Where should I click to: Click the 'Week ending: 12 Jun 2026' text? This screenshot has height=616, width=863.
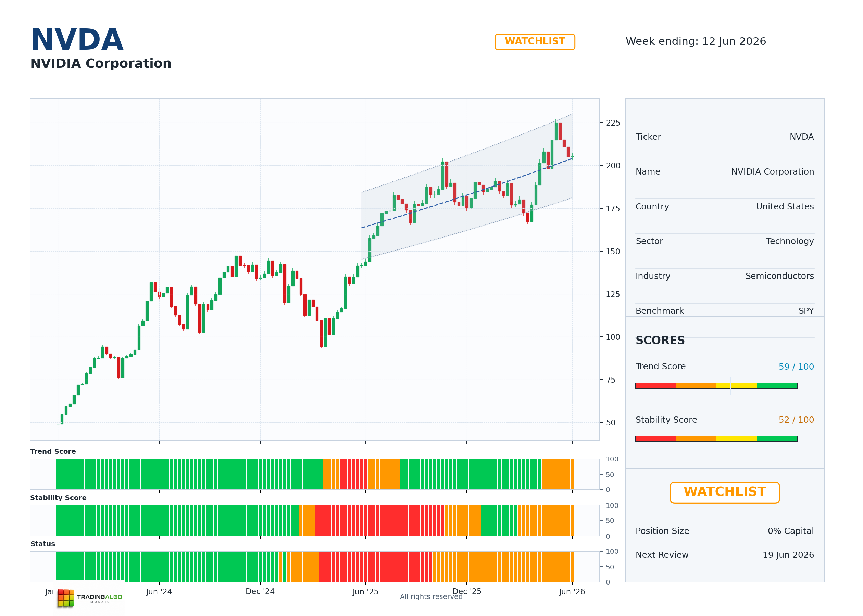click(x=696, y=41)
